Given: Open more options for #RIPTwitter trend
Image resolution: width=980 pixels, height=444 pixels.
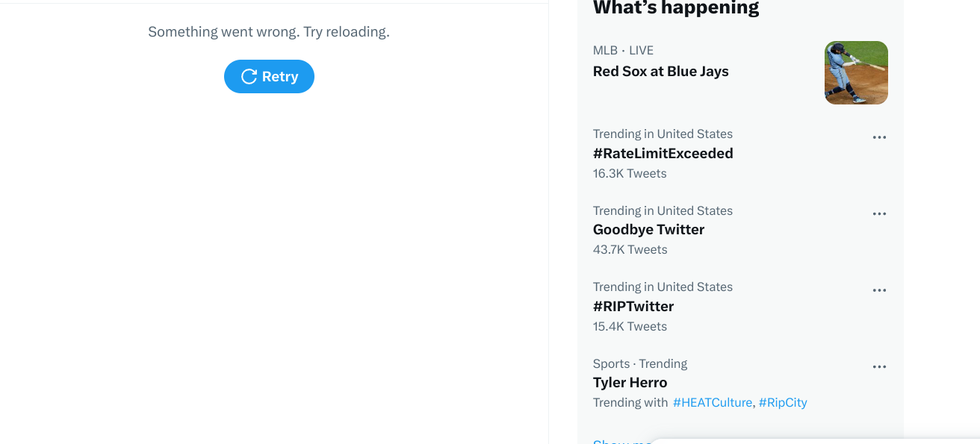Looking at the screenshot, I should [879, 290].
